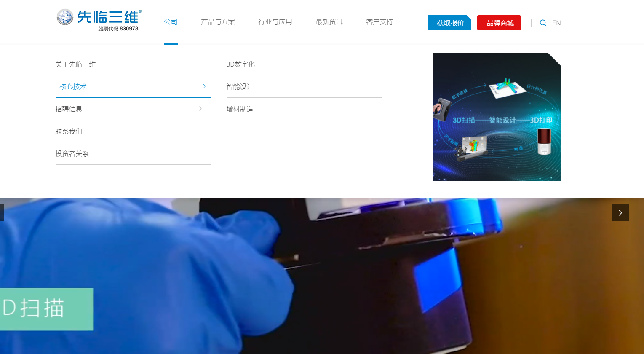Screen dimensions: 644x354
Task: Switch language to EN
Action: click(x=556, y=23)
